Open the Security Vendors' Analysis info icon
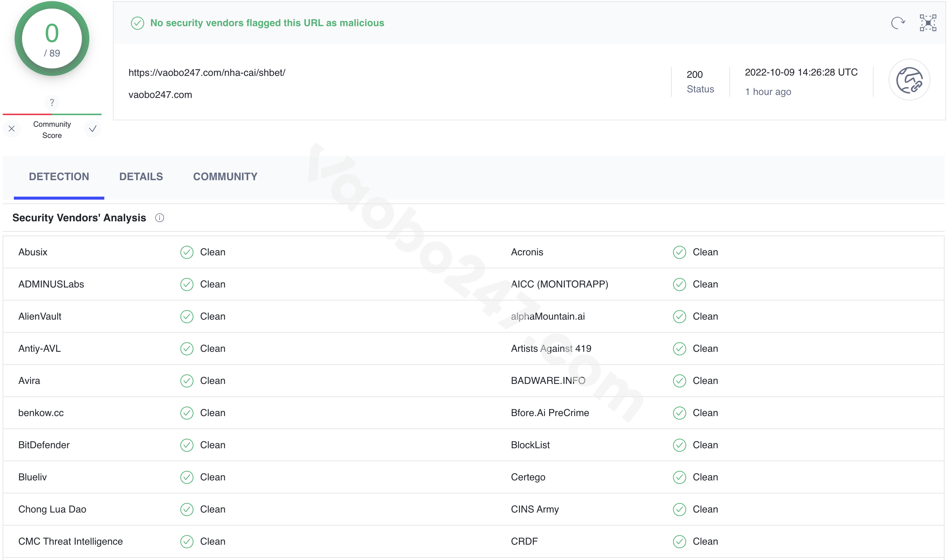The width and height of the screenshot is (948, 560). (160, 218)
